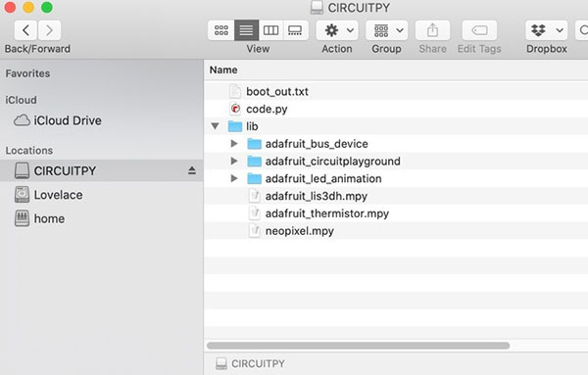Image resolution: width=588 pixels, height=375 pixels.
Task: Open the Group options dropdown
Action: [387, 30]
